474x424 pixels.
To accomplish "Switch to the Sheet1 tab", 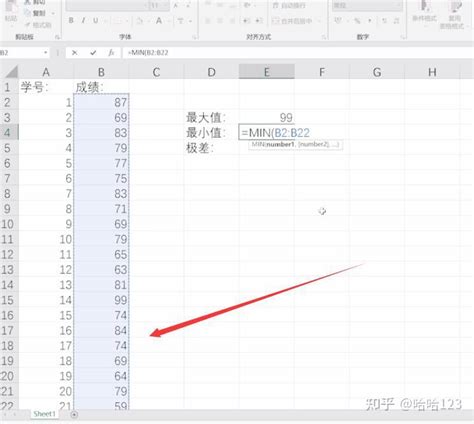I will 44,414.
